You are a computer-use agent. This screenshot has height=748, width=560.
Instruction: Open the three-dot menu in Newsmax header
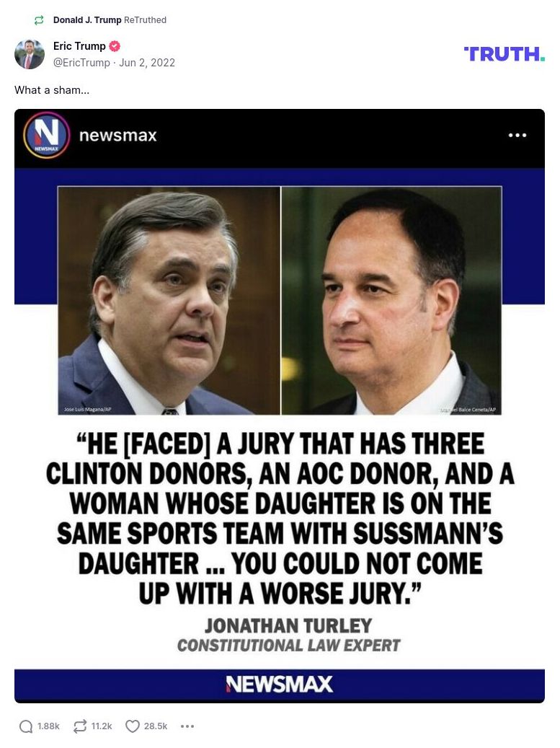517,136
